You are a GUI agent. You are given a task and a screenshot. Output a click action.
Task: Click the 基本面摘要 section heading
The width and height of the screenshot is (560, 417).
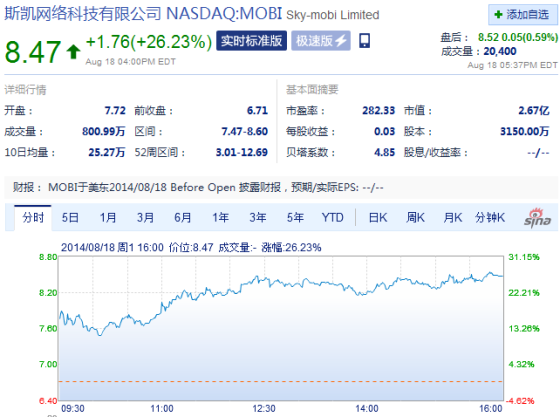[x=312, y=90]
